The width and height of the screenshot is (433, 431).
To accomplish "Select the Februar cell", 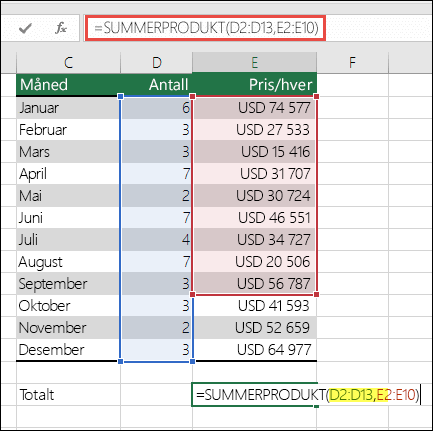I will tap(68, 130).
